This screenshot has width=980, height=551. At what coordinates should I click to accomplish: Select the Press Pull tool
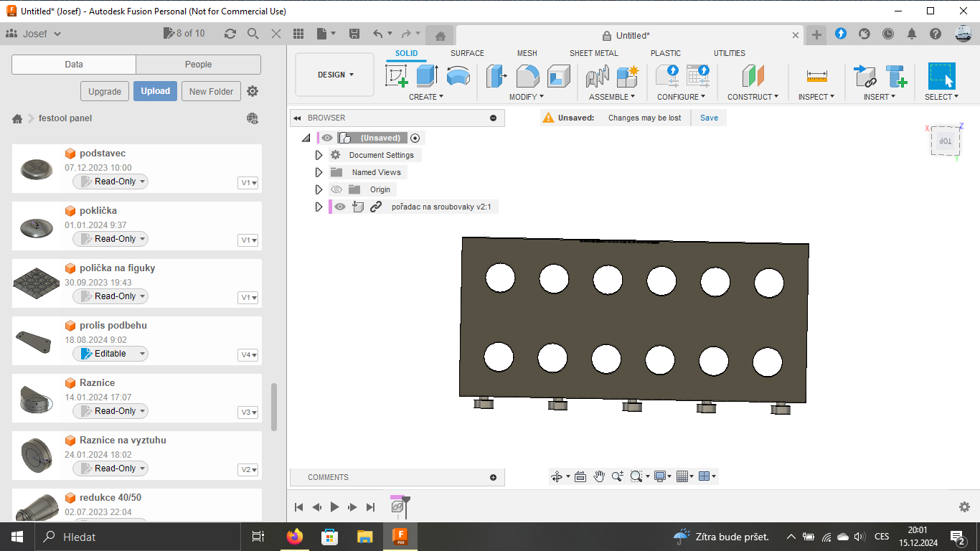pos(496,76)
